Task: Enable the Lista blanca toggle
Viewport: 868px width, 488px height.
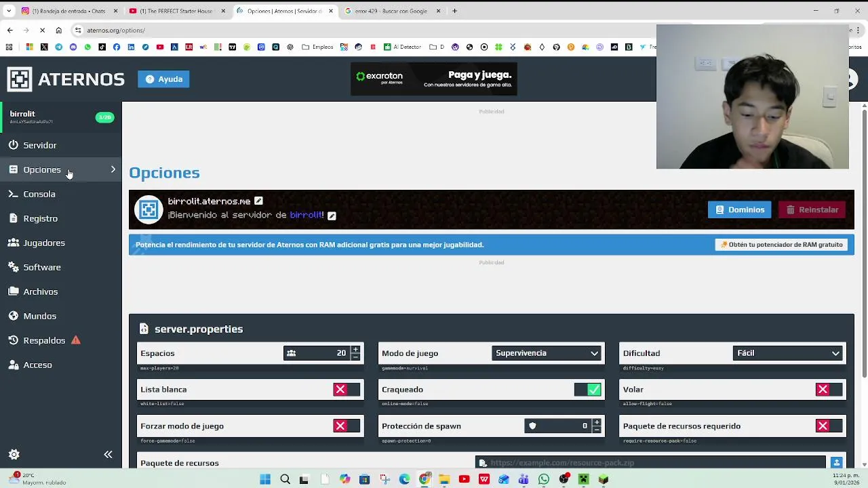Action: (x=347, y=390)
